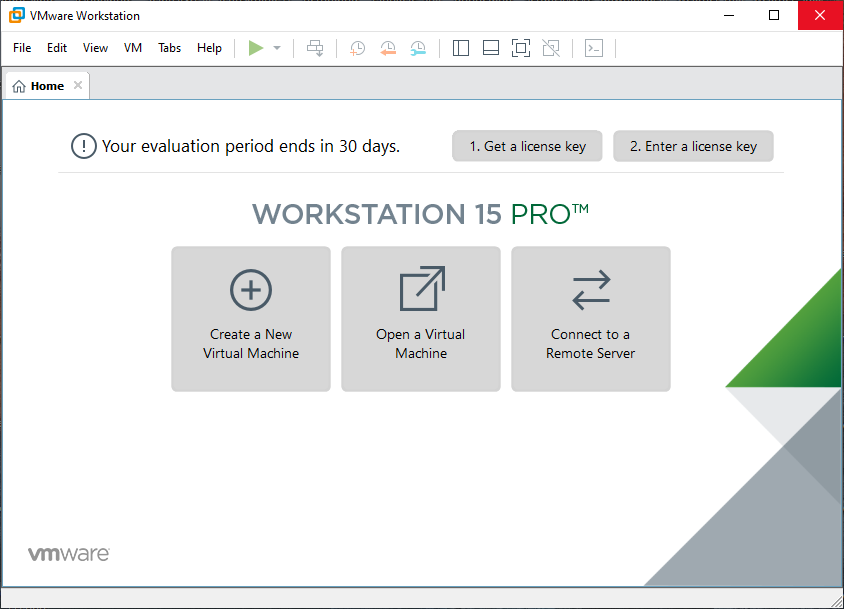Open the Help menu
This screenshot has width=844, height=609.
(209, 48)
